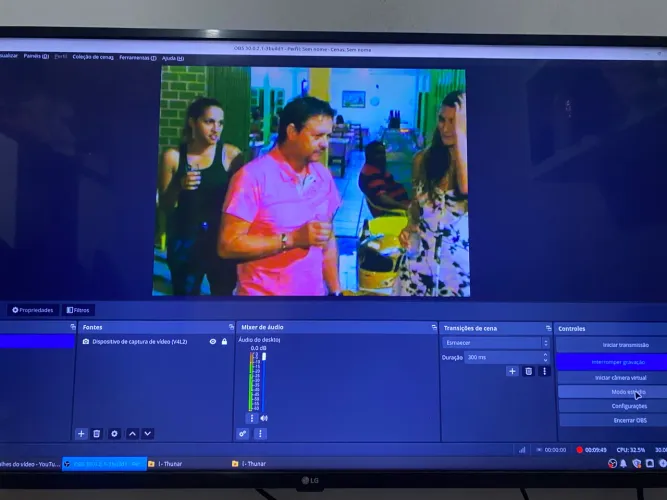Click the video preview canvas
Image resolution: width=667 pixels, height=500 pixels.
pyautogui.click(x=311, y=181)
